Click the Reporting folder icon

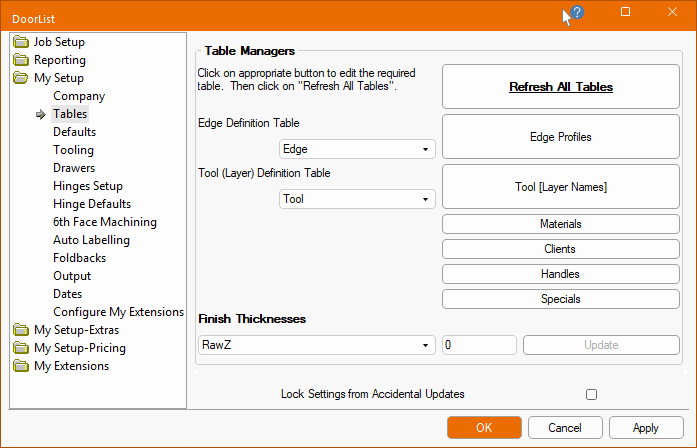coord(21,60)
